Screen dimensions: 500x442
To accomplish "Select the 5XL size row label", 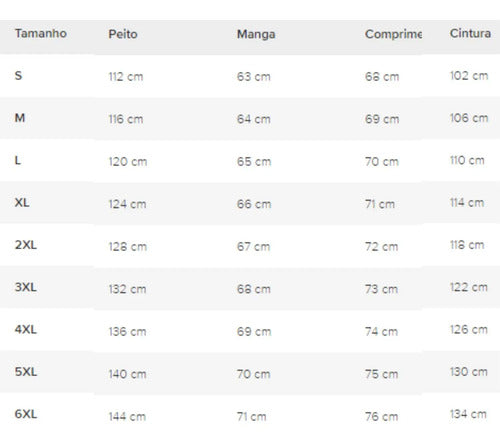I will (26, 372).
